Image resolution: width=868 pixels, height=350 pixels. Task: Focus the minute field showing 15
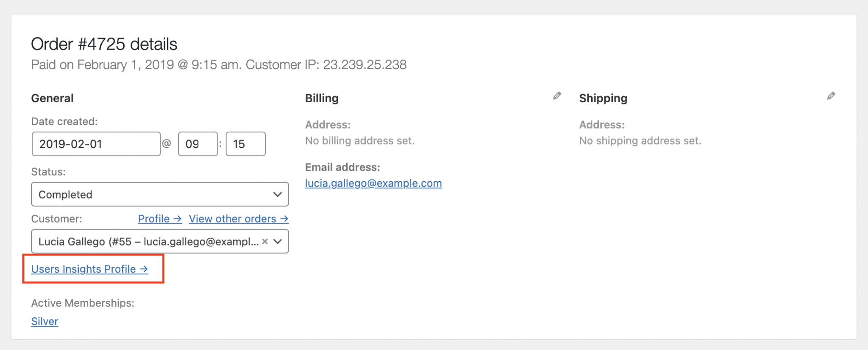(245, 144)
